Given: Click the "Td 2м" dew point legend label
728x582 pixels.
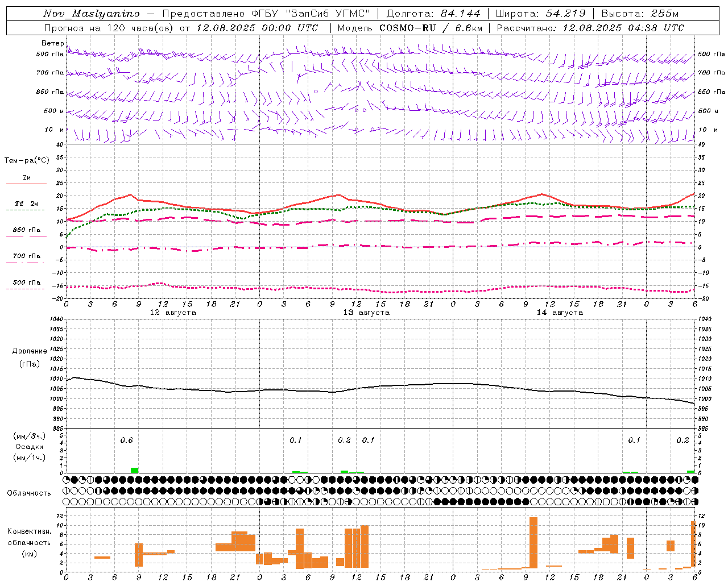Looking at the screenshot, I should coord(27,203).
